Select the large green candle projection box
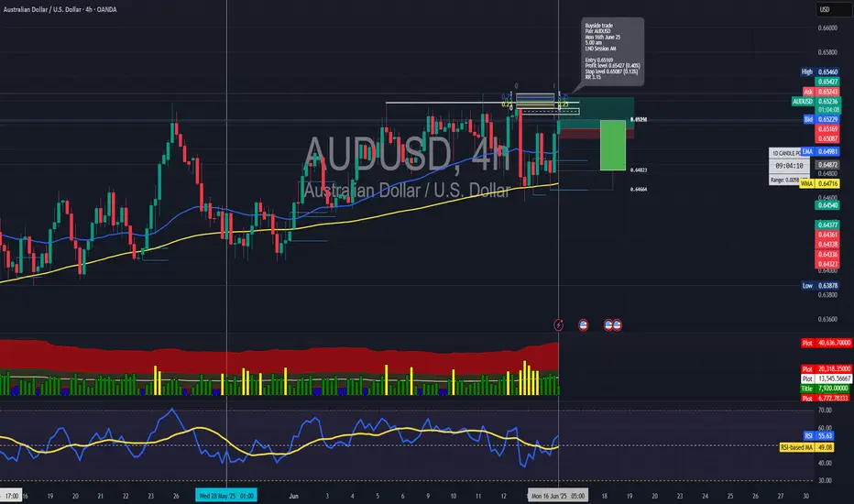This screenshot has width=854, height=504. click(x=613, y=145)
